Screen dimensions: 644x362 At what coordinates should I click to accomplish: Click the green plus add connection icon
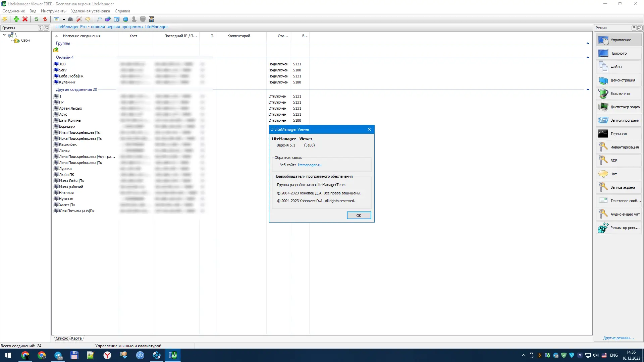[16, 19]
